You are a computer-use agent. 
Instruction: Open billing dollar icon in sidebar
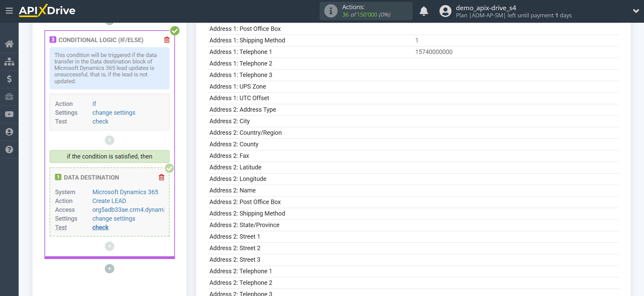pyautogui.click(x=9, y=79)
